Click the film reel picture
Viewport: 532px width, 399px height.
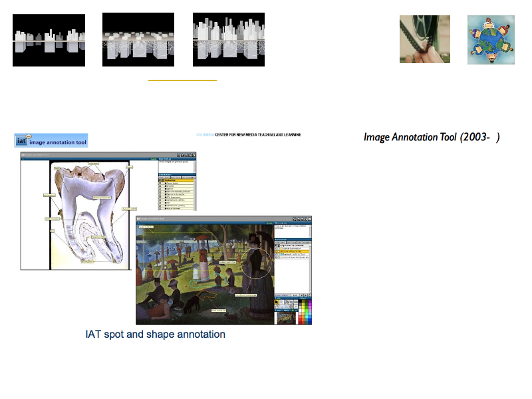[x=424, y=40]
